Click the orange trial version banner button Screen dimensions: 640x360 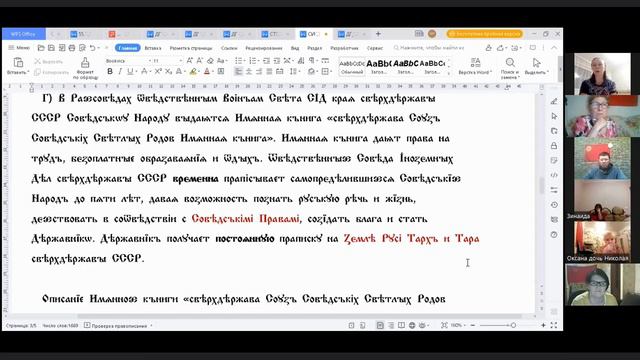[x=484, y=34]
